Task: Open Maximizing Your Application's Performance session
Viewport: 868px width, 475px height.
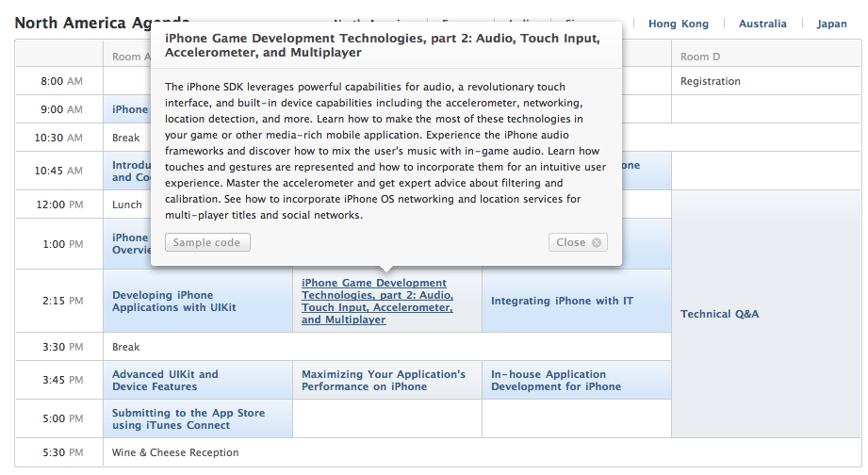Action: pos(383,381)
